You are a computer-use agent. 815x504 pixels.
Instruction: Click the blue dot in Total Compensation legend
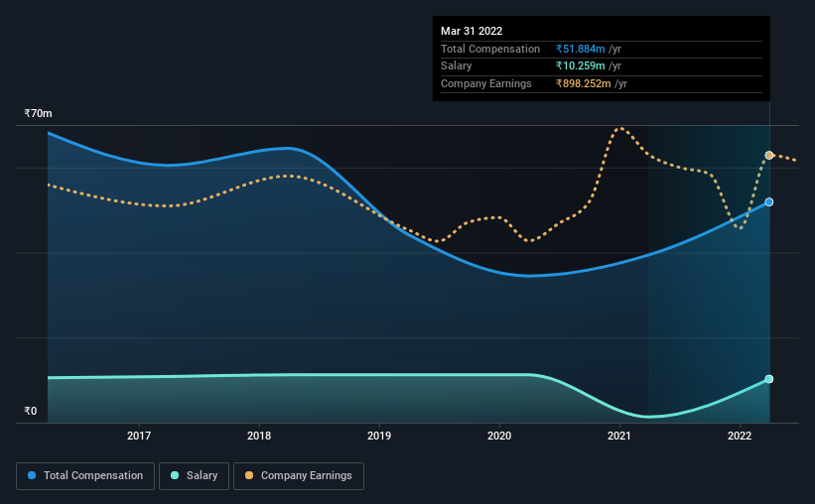(32, 475)
